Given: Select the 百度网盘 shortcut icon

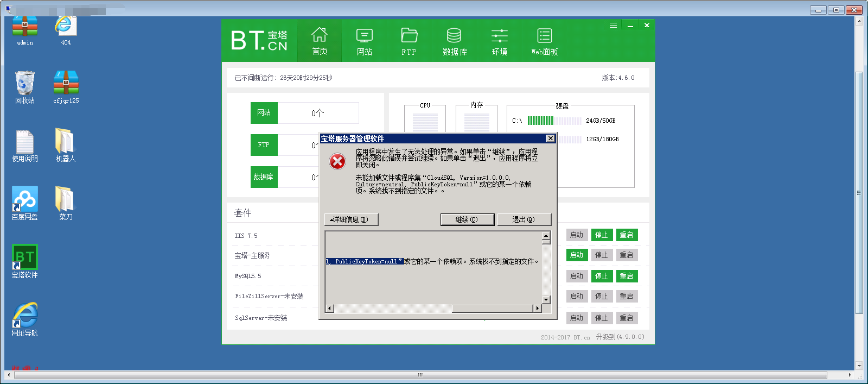Looking at the screenshot, I should pyautogui.click(x=25, y=204).
